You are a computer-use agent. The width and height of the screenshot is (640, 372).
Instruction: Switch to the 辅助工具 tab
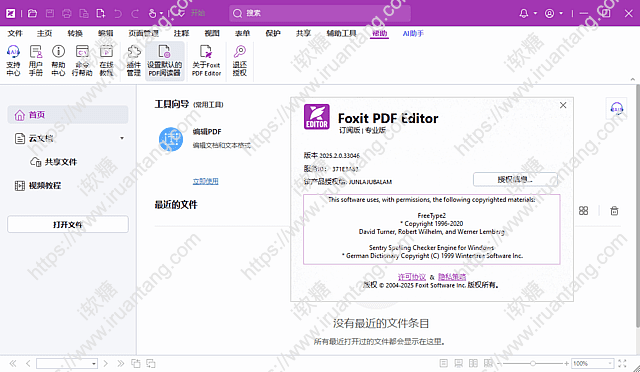[341, 33]
